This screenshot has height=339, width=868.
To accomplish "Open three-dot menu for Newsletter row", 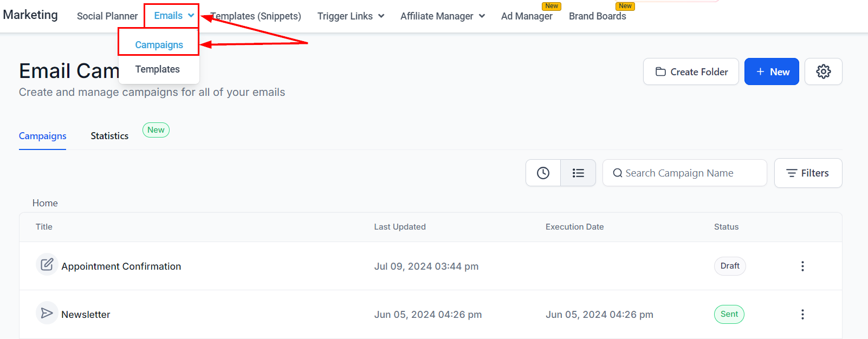I will pyautogui.click(x=802, y=314).
